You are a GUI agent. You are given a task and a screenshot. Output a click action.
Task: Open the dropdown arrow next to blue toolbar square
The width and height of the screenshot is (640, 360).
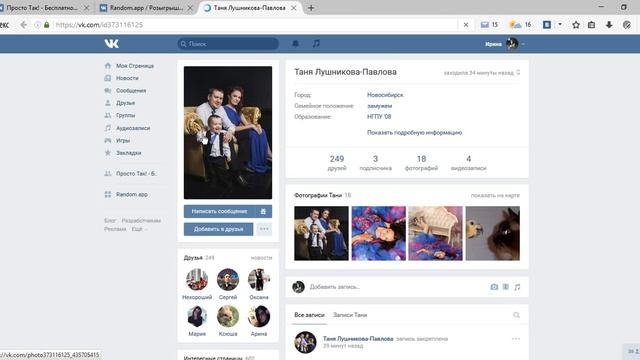560,25
